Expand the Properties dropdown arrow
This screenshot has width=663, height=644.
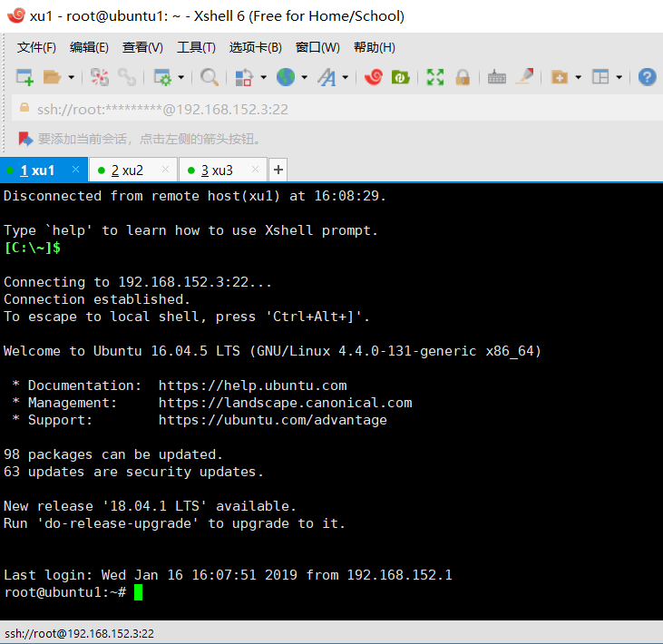coord(181,77)
